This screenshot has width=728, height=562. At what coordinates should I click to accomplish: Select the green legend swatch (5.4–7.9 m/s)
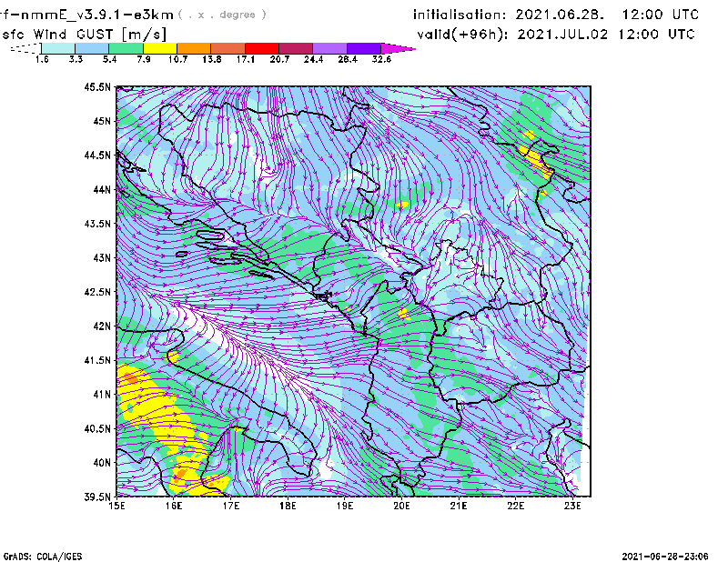point(126,47)
